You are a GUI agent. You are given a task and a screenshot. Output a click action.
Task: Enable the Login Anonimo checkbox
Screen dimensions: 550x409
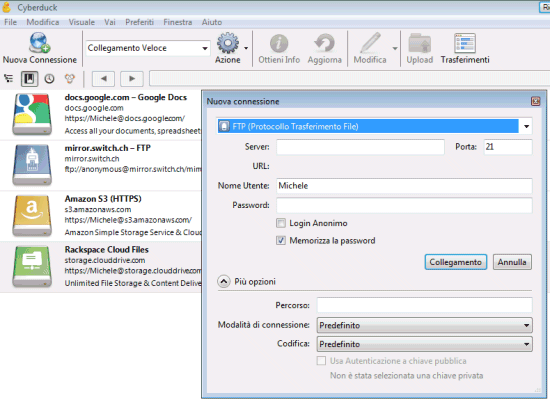(281, 223)
